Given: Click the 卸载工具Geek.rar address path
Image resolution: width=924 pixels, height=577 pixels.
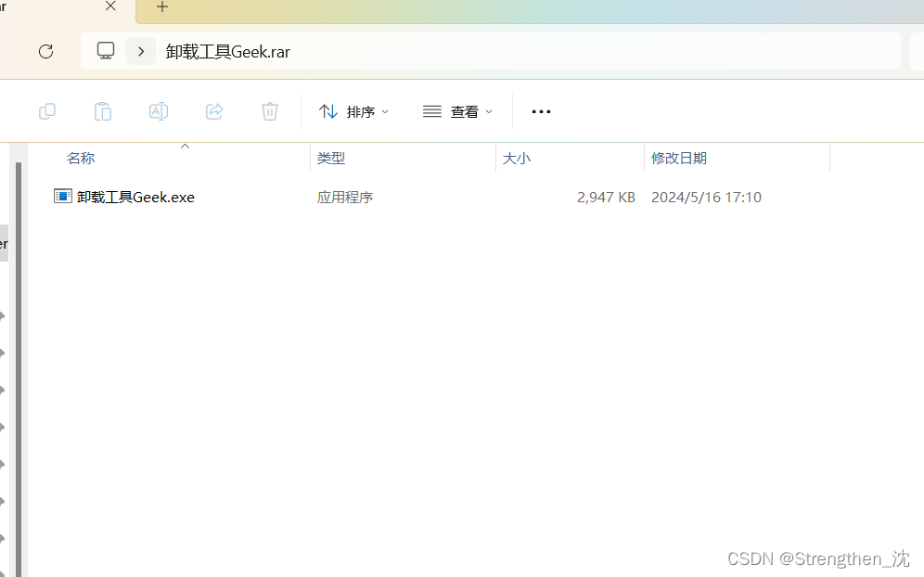Looking at the screenshot, I should coord(228,52).
